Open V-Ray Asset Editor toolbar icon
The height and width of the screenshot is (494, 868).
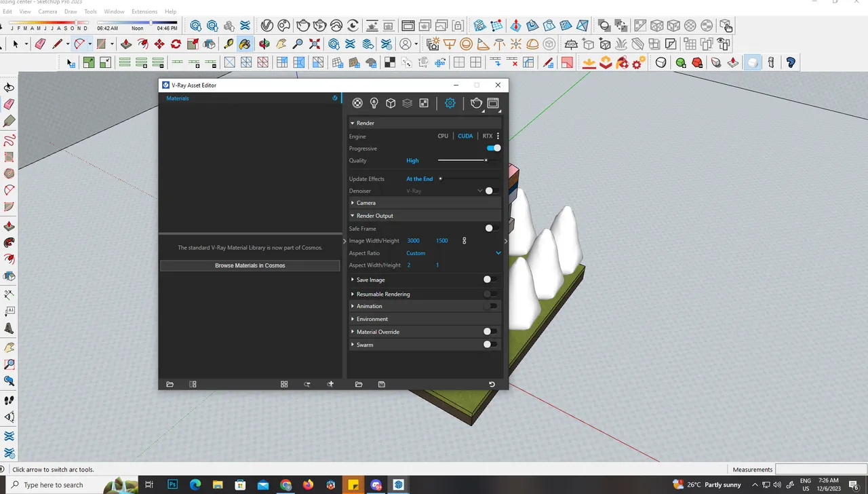(x=267, y=26)
